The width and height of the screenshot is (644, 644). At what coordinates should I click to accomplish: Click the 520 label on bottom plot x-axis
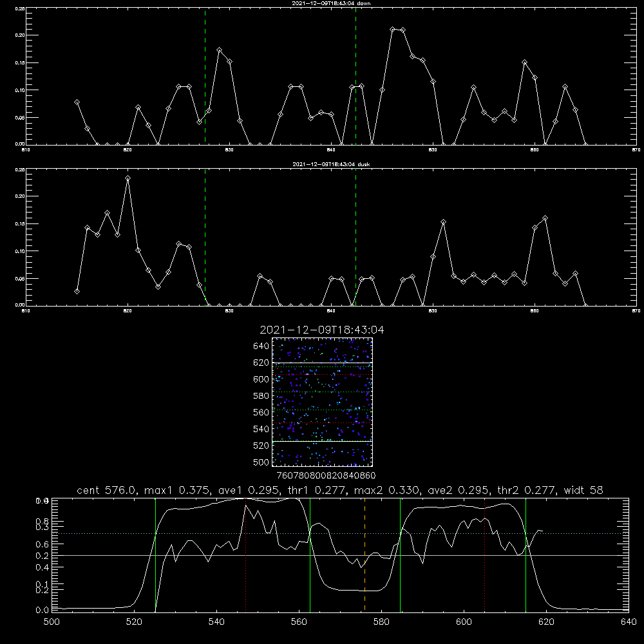[134, 622]
